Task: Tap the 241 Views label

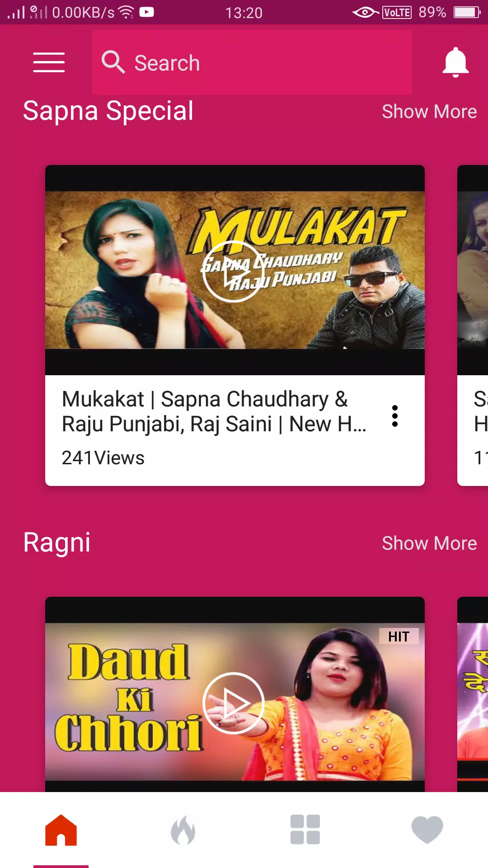Action: pyautogui.click(x=103, y=458)
